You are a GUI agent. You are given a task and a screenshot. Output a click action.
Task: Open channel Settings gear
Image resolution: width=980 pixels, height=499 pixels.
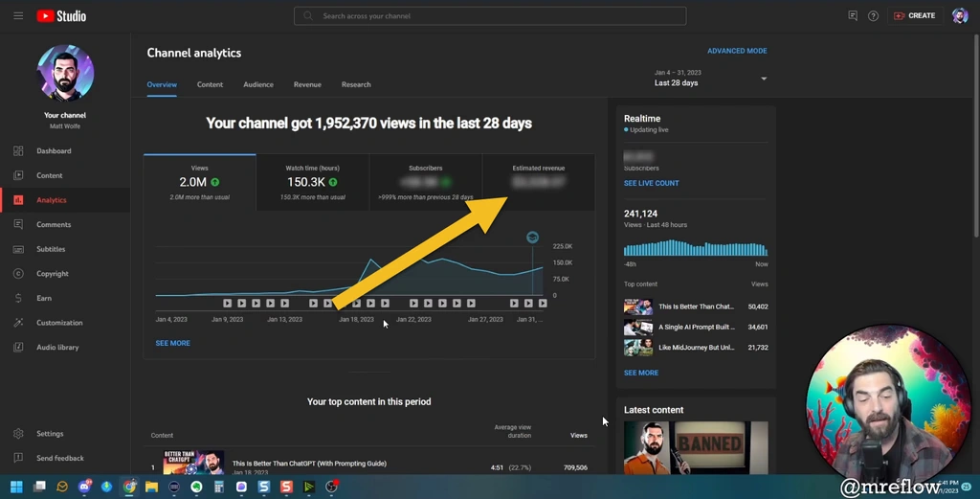[x=50, y=434]
